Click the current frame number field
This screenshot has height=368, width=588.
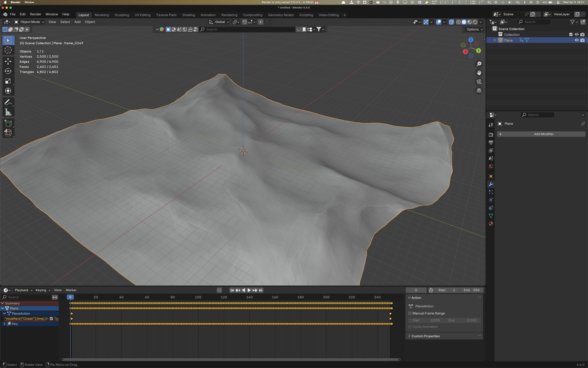pos(416,290)
